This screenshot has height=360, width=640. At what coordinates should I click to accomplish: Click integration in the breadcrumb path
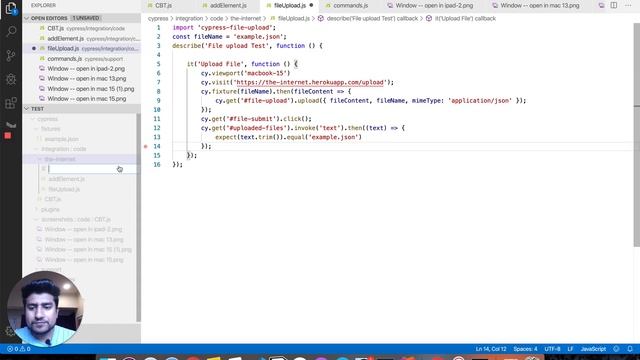pyautogui.click(x=189, y=18)
